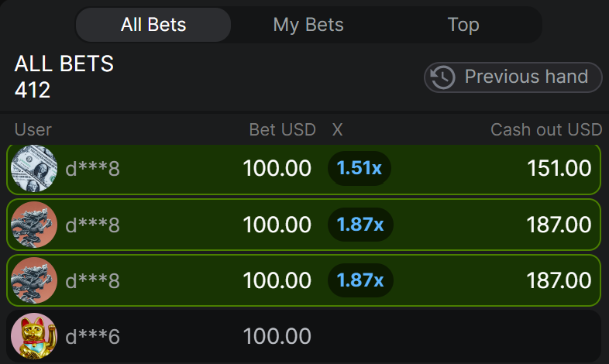
Task: Click the lower dragon avatar icon
Action: [x=34, y=280]
